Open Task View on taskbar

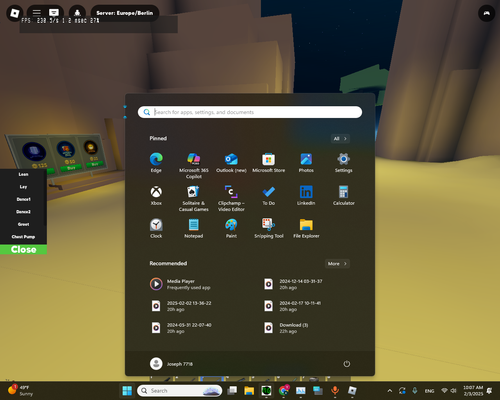[x=232, y=390]
